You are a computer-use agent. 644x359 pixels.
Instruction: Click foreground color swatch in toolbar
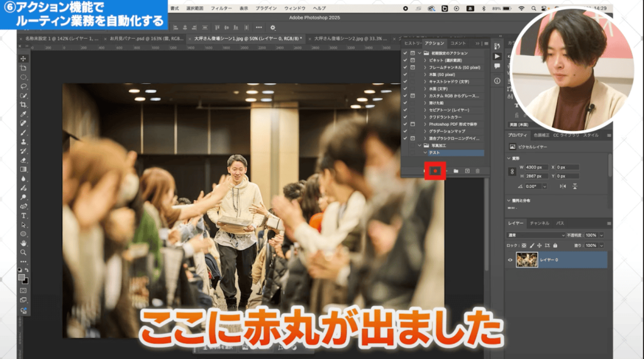(x=22, y=278)
